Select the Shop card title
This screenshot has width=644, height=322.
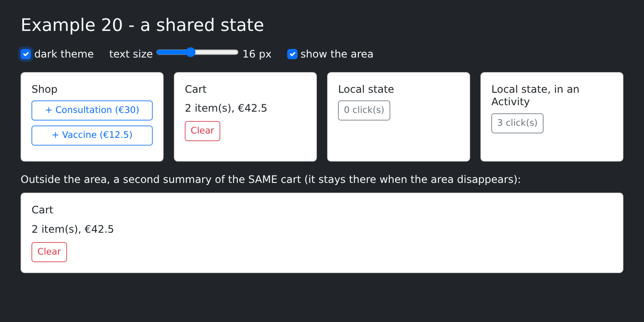point(45,89)
